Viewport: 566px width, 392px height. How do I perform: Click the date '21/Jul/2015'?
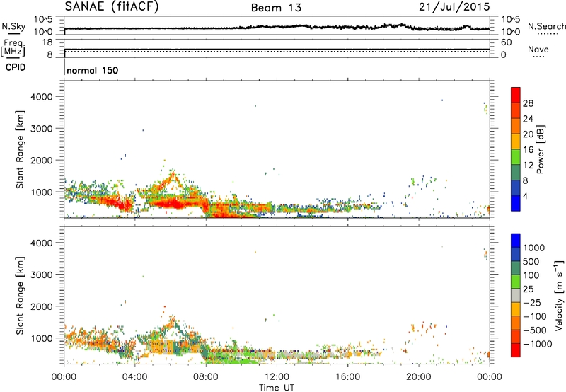coord(454,7)
